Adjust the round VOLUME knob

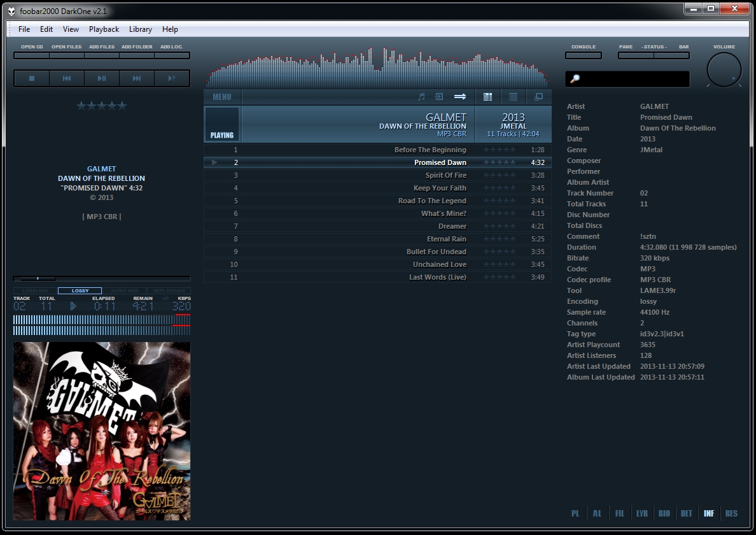tap(724, 70)
